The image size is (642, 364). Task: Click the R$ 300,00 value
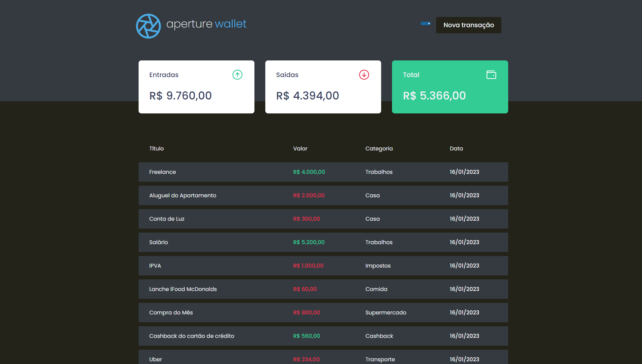pos(307,219)
